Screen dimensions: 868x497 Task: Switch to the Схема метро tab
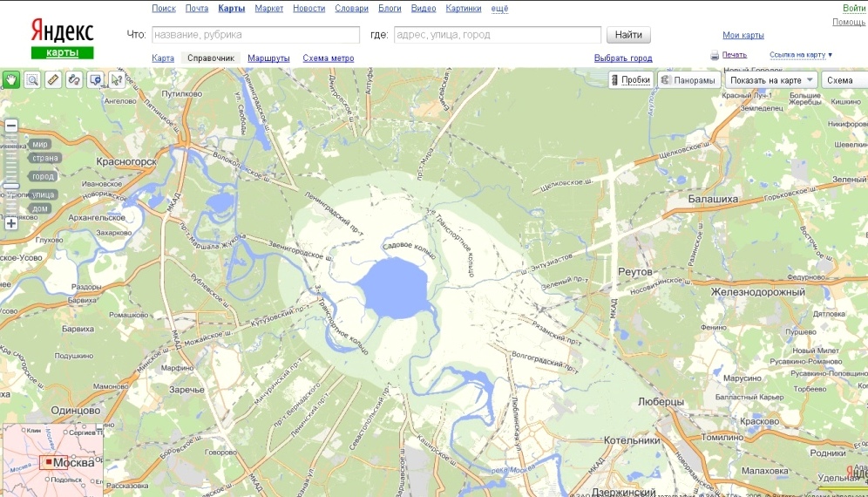click(329, 58)
